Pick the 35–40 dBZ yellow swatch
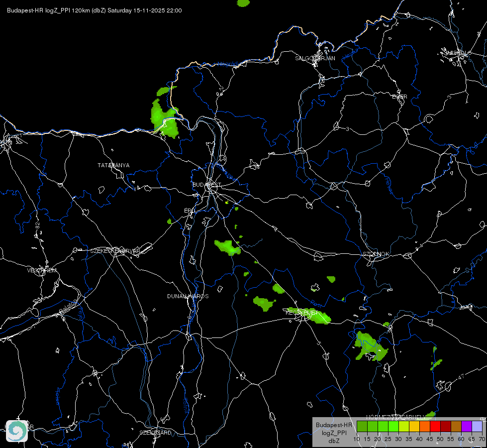The width and height of the screenshot is (487, 448). (414, 426)
